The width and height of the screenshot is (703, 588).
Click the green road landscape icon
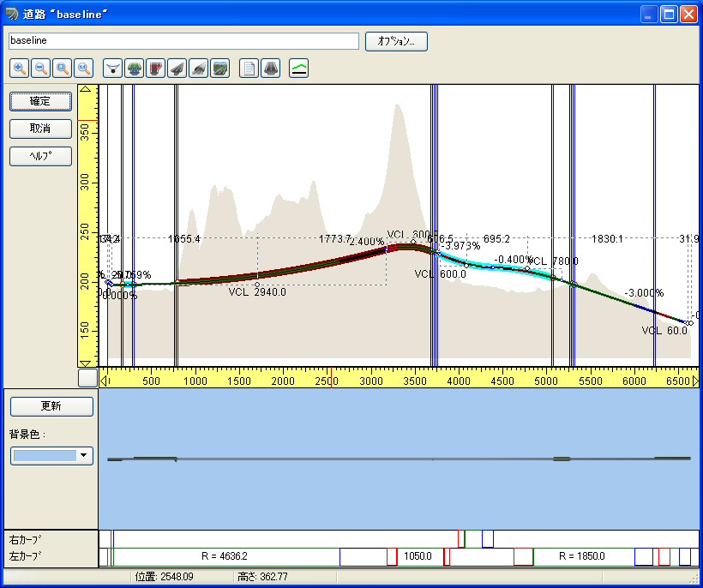(219, 69)
